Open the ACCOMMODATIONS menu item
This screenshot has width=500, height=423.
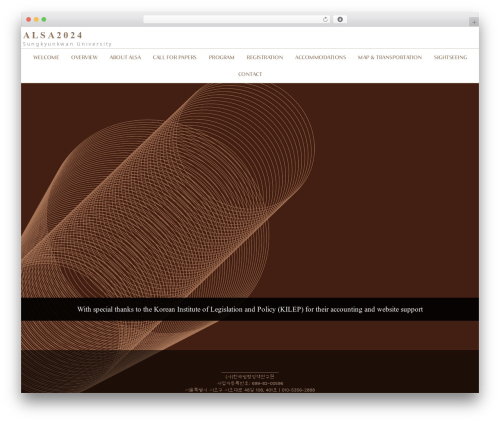coord(320,57)
